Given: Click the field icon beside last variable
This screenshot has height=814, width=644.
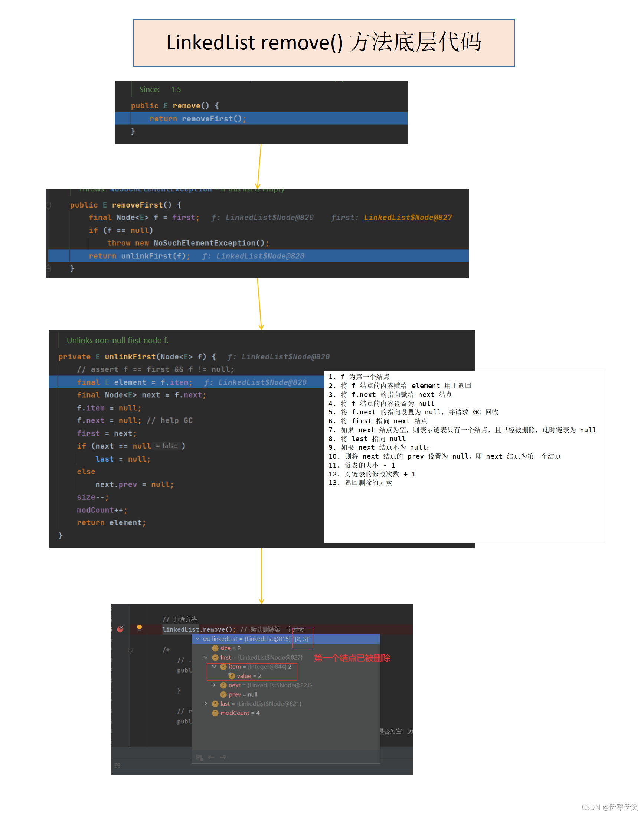Looking at the screenshot, I should click(x=215, y=703).
